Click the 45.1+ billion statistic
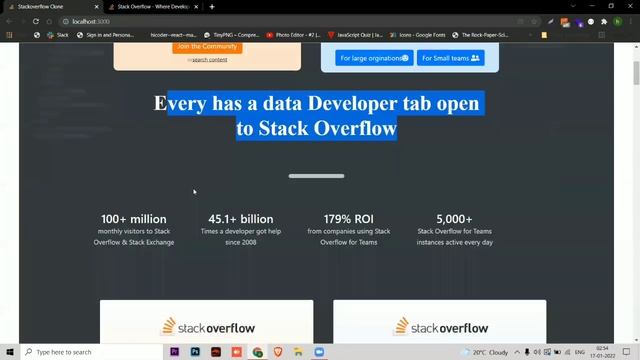This screenshot has height=360, width=640. 241,230
